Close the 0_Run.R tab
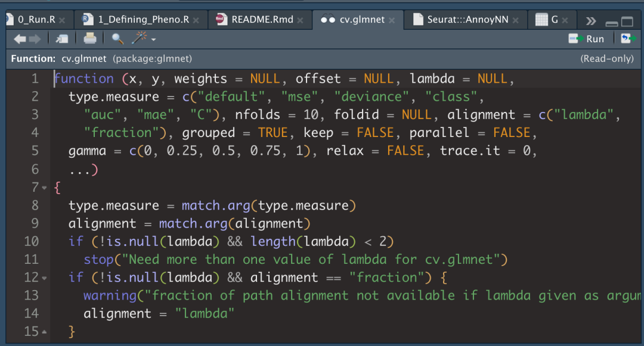The height and width of the screenshot is (346, 644). (x=62, y=20)
